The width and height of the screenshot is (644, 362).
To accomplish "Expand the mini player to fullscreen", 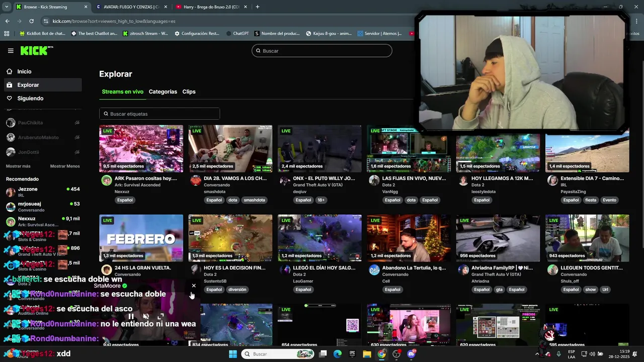I will point(160,316).
